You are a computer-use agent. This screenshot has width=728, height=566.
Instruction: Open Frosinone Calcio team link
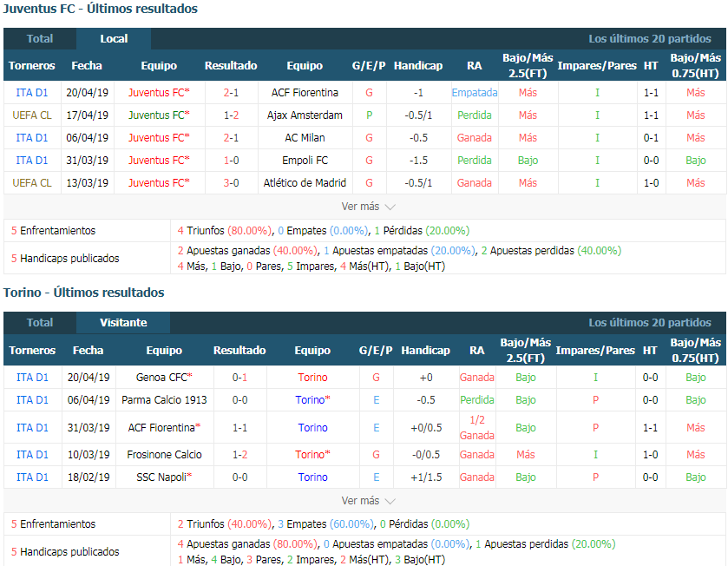click(164, 455)
